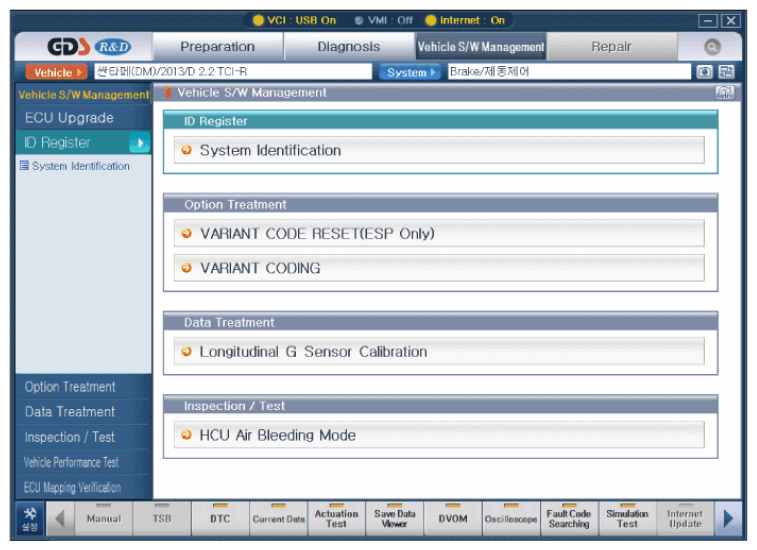Select System Identification in sidebar tree

point(80,166)
